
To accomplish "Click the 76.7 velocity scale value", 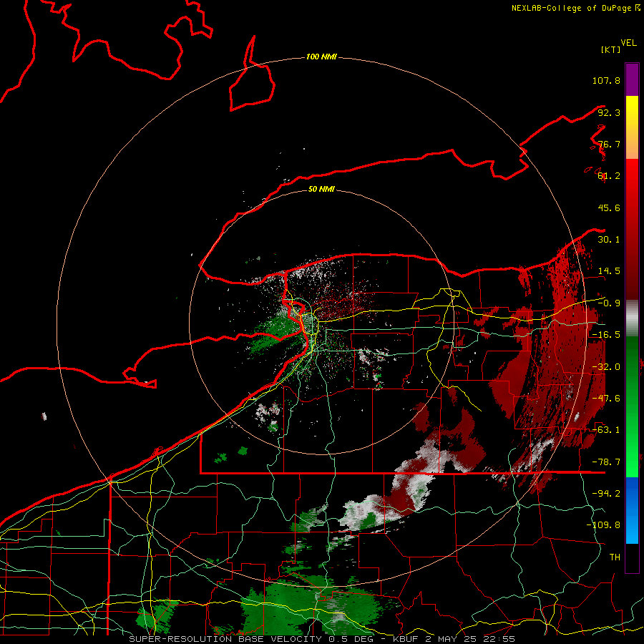I will (x=609, y=144).
